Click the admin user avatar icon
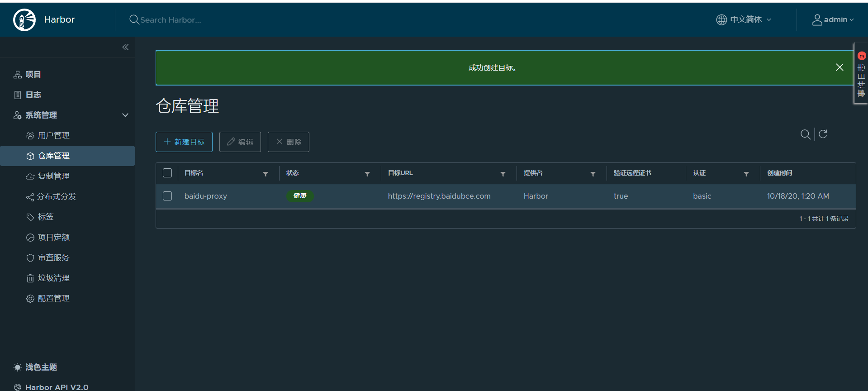The height and width of the screenshot is (391, 868). pos(817,20)
